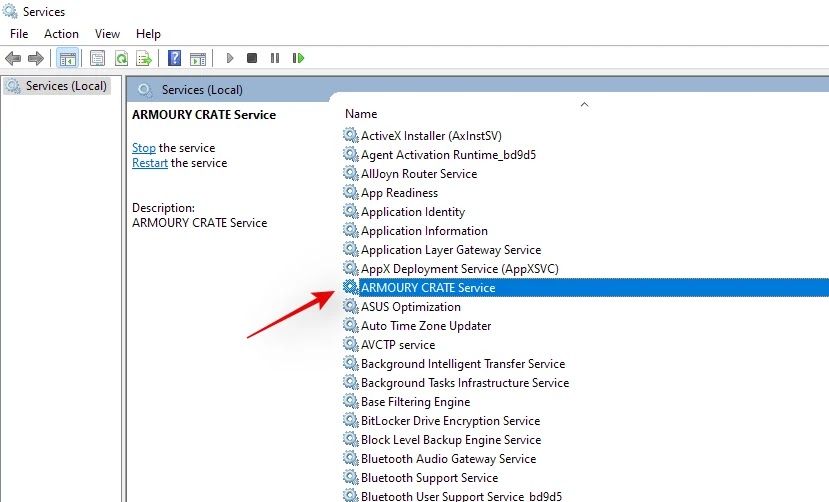Open the blue Help toolbar icon
This screenshot has height=502, width=829.
click(174, 58)
